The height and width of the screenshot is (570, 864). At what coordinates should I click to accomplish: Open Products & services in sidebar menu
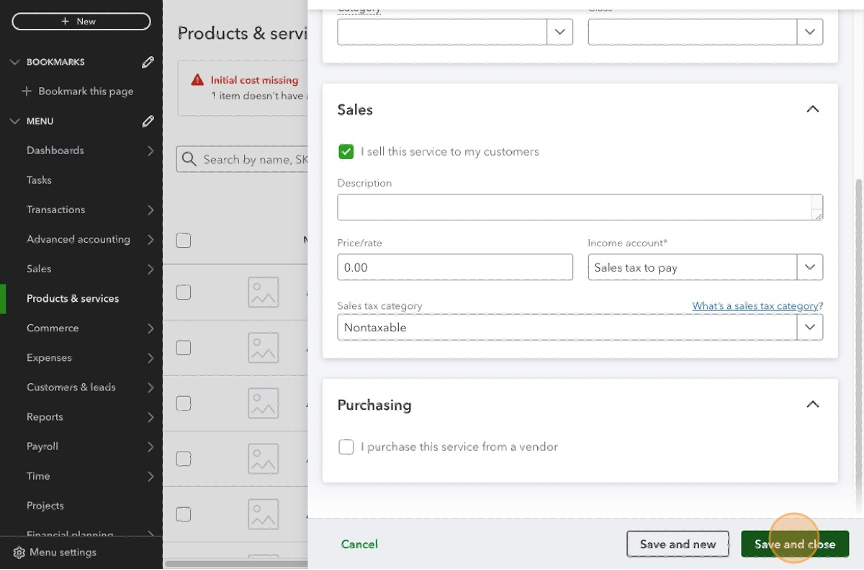pos(73,298)
